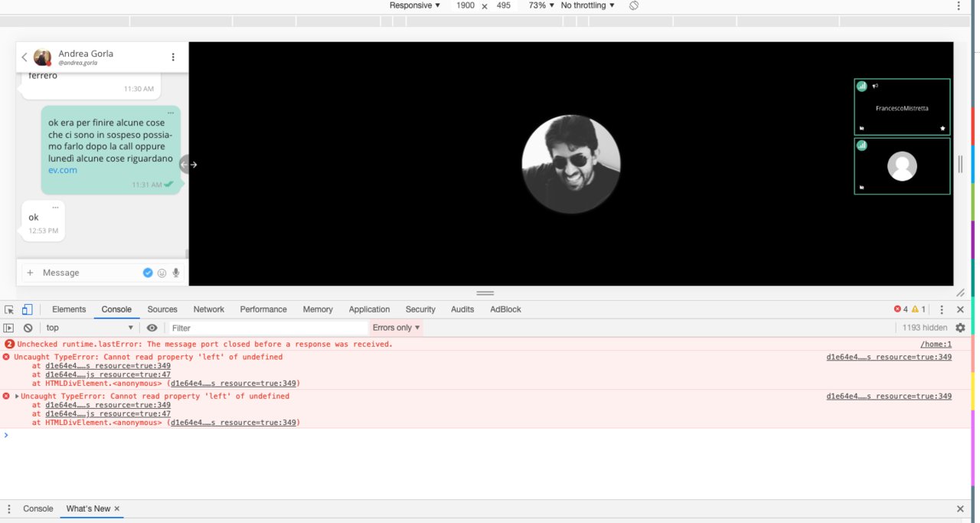Toggle the console sidebar panel button
This screenshot has width=980, height=523.
tap(9, 328)
